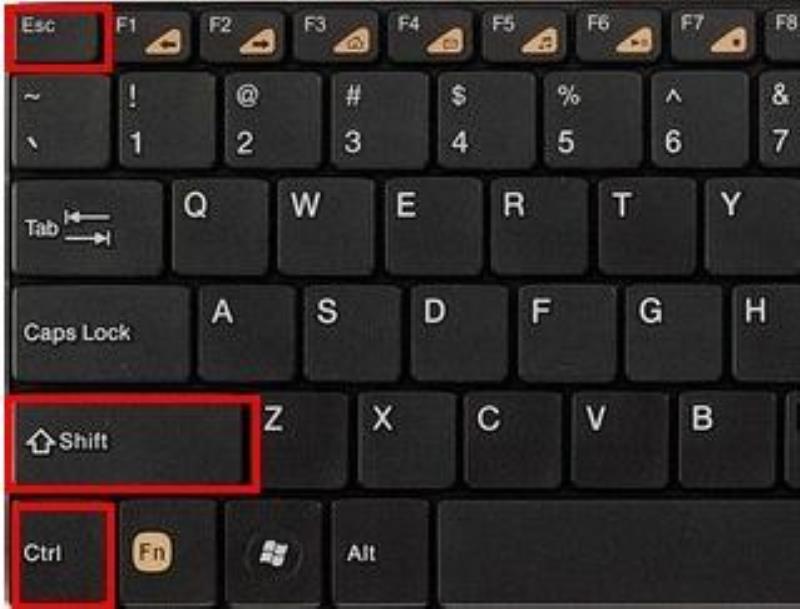Toggle the Caps Lock key
The width and height of the screenshot is (800, 609).
(x=101, y=333)
